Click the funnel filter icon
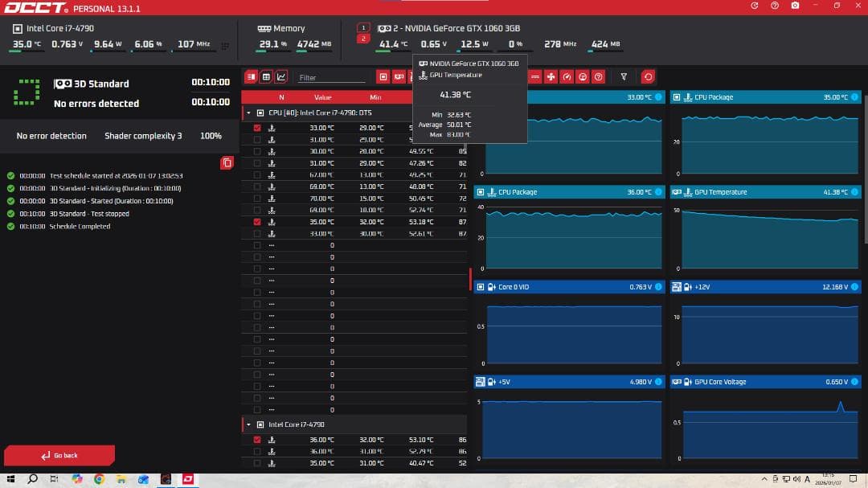Image resolution: width=868 pixels, height=488 pixels. click(624, 77)
